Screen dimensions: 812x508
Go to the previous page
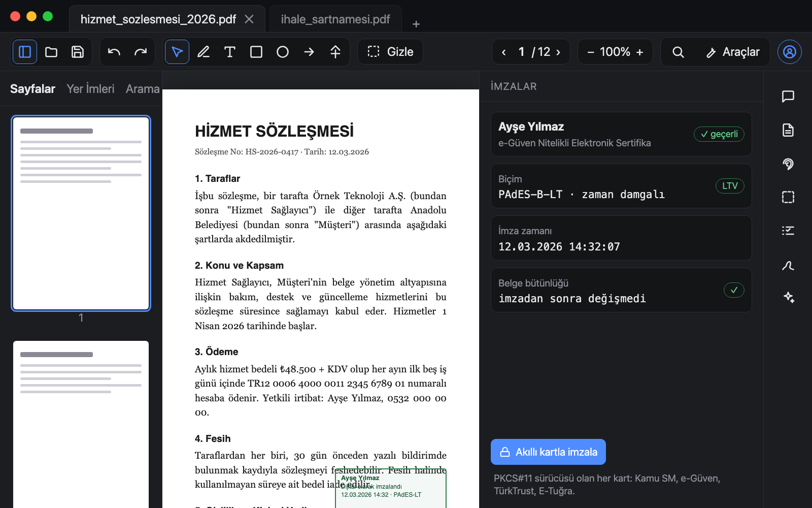(x=504, y=52)
